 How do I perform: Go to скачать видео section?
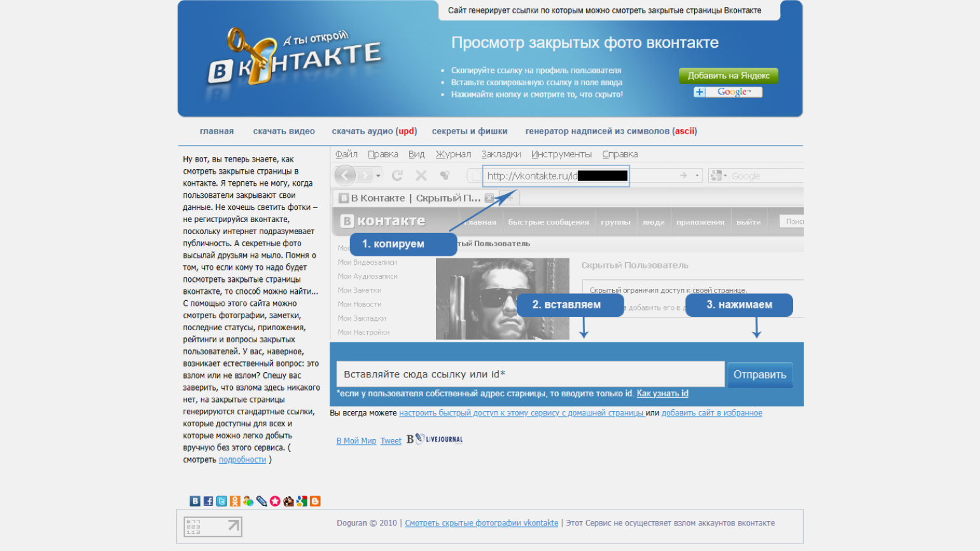click(284, 132)
